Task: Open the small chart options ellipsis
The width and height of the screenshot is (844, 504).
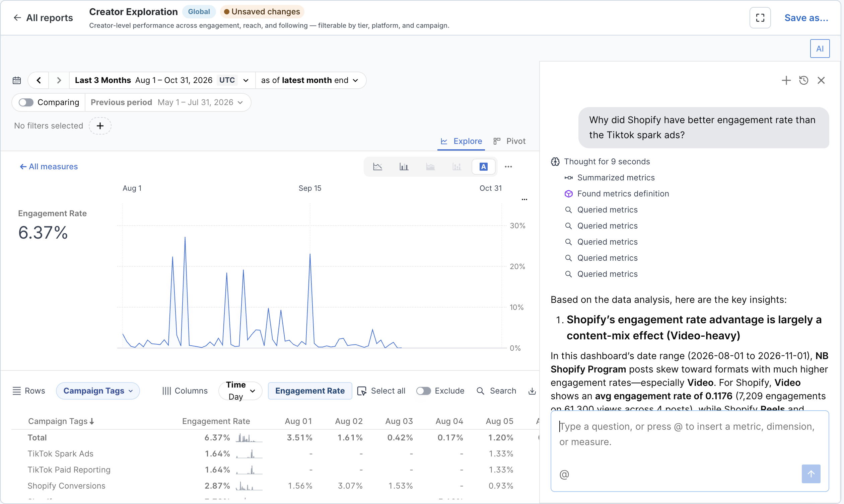Action: point(524,199)
